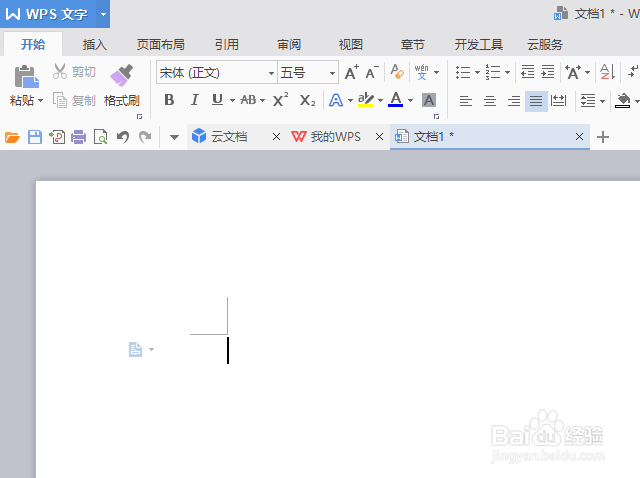Click the phonetic guide (wén) icon
The height and width of the screenshot is (478, 640).
[422, 72]
